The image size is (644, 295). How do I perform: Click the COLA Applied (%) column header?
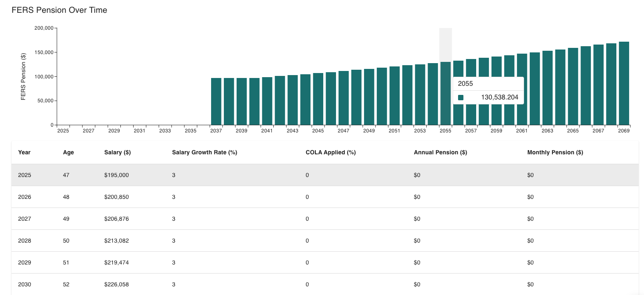[x=331, y=152]
